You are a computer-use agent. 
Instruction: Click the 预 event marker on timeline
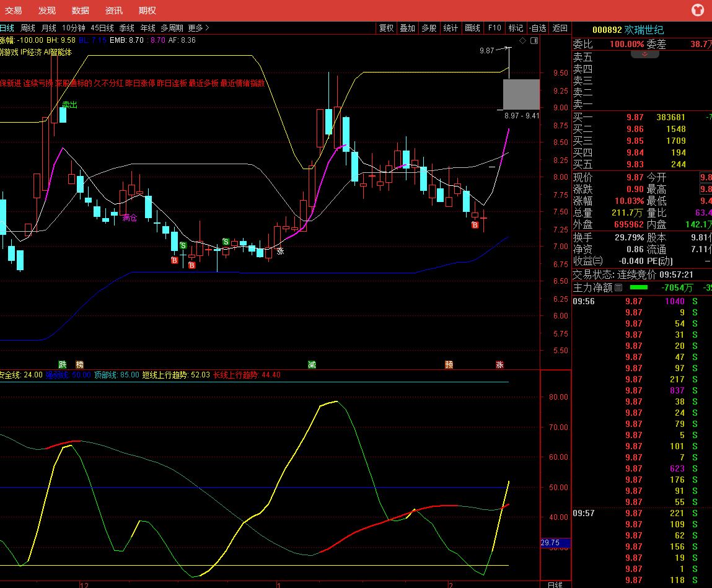click(x=449, y=364)
